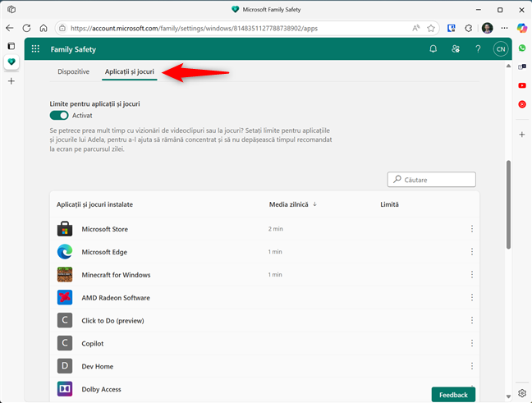The image size is (532, 403).
Task: Click the page vertical scrollbar thumb
Action: coord(508,204)
